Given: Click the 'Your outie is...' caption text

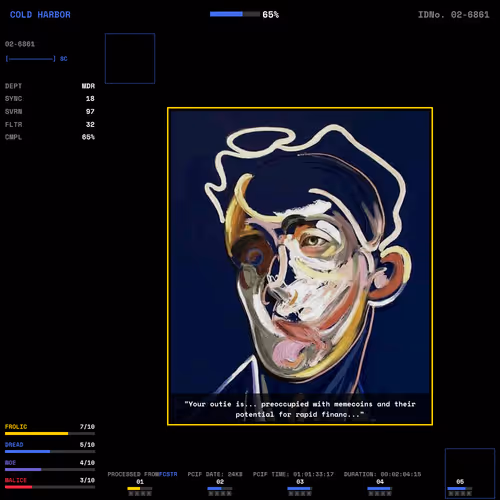Looking at the screenshot, I should tap(300, 409).
